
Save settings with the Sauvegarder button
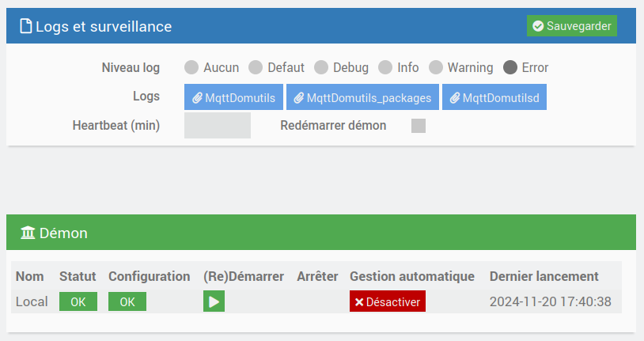[572, 26]
